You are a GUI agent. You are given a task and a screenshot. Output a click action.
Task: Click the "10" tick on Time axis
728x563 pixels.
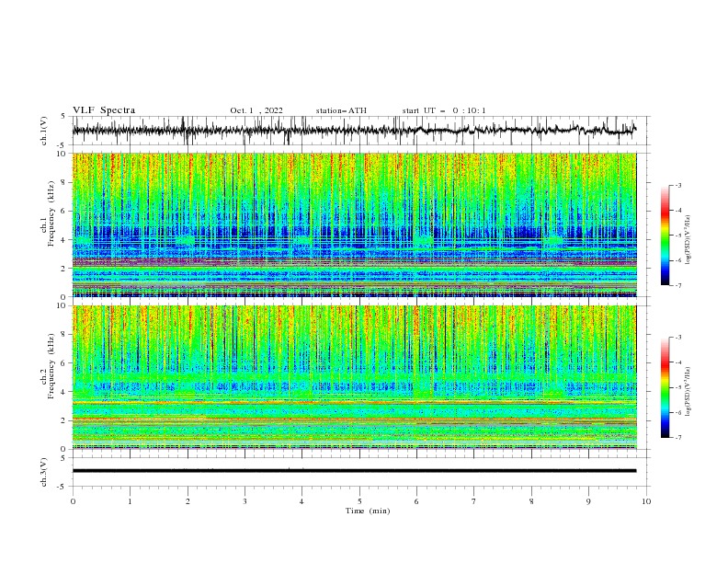[x=646, y=501]
